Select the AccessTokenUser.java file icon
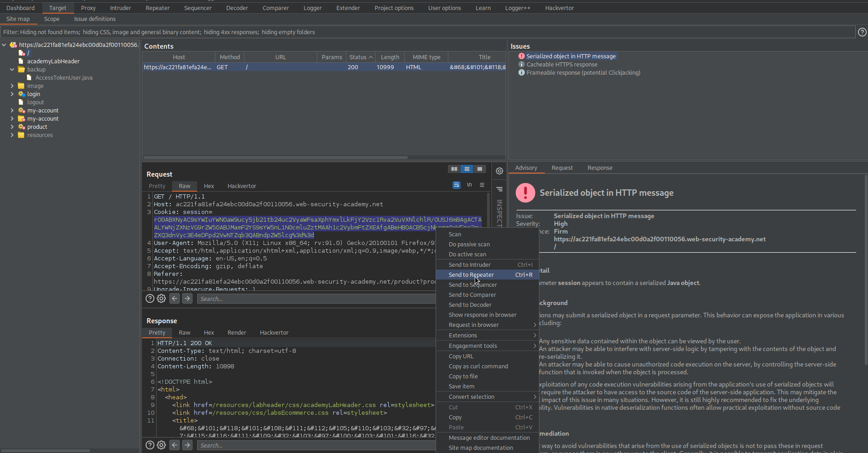 (x=29, y=77)
